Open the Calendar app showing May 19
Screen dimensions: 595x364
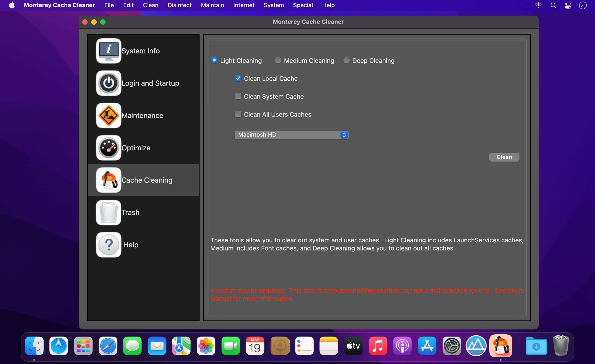click(x=255, y=346)
